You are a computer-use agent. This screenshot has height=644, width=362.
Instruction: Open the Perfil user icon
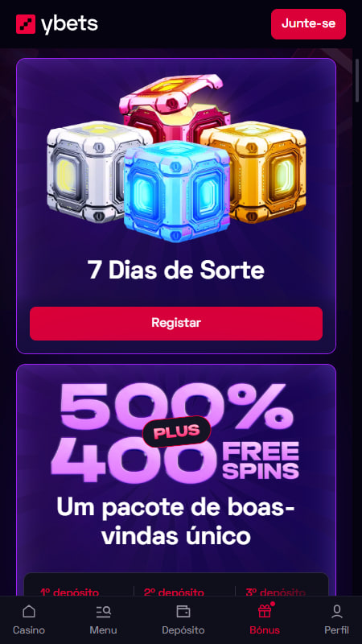click(x=336, y=612)
